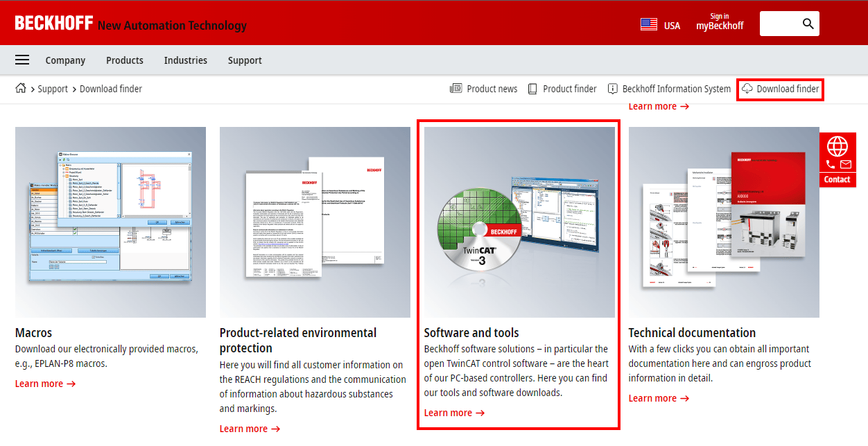The height and width of the screenshot is (446, 868).
Task: Go to home via house icon
Action: (x=21, y=88)
